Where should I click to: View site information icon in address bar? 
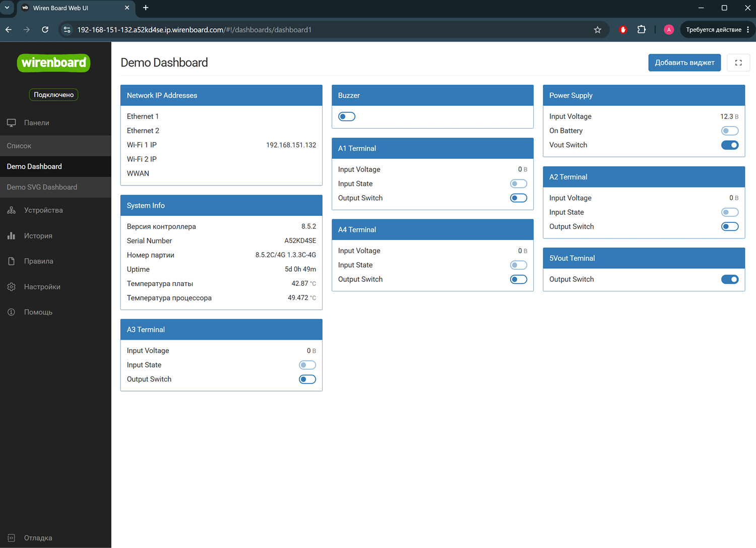(x=67, y=30)
